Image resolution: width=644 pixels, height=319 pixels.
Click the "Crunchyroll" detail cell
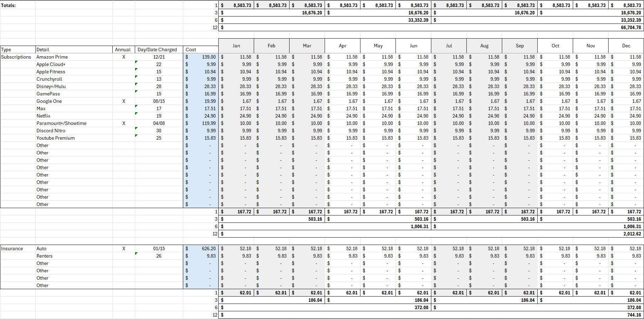74,79
